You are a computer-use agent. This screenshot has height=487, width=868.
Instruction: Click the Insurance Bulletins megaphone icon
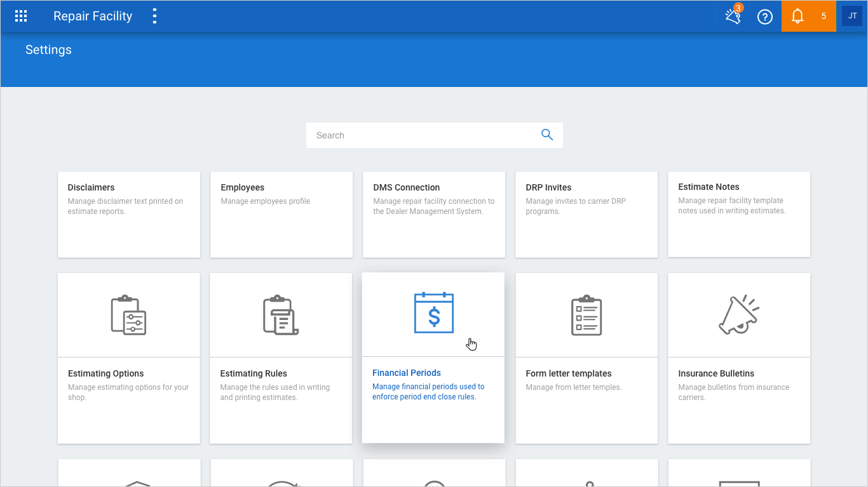tap(738, 315)
